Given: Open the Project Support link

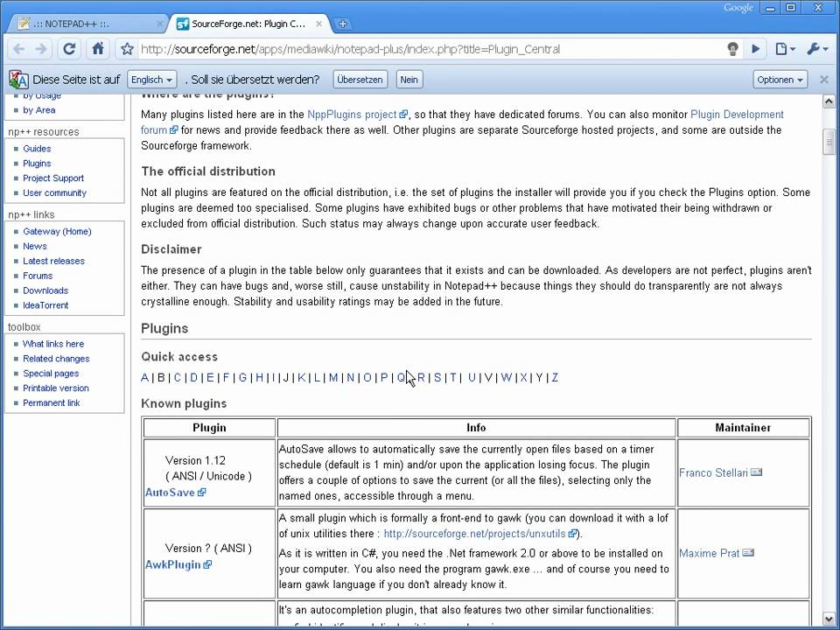Looking at the screenshot, I should pos(53,178).
